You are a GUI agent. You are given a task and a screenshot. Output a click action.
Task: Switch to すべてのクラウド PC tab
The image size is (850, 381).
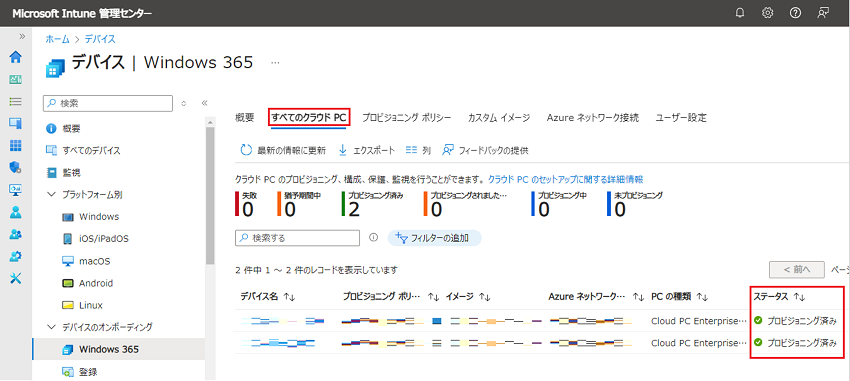coord(310,118)
